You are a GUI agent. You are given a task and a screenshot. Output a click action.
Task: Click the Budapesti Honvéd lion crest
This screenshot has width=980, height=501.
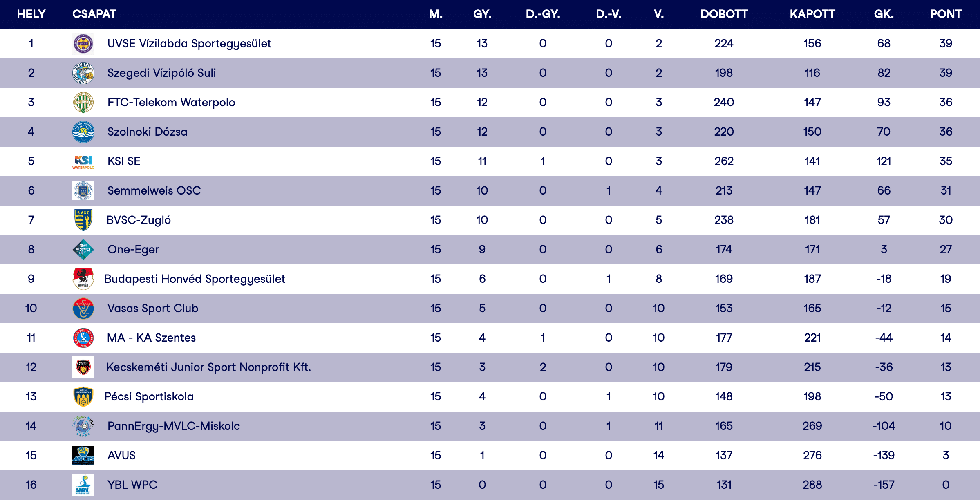pyautogui.click(x=83, y=279)
